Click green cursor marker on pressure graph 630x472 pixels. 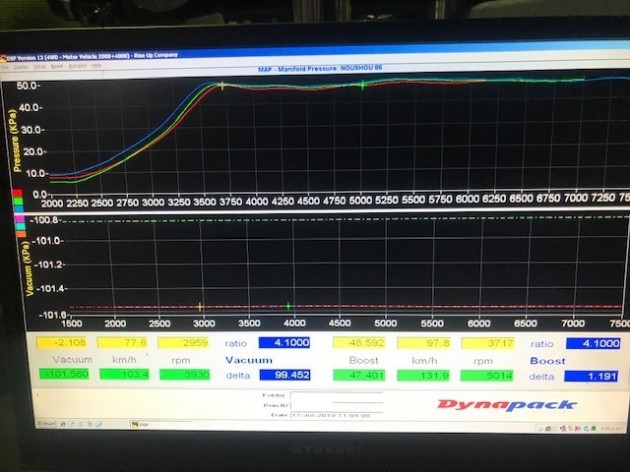click(x=363, y=85)
